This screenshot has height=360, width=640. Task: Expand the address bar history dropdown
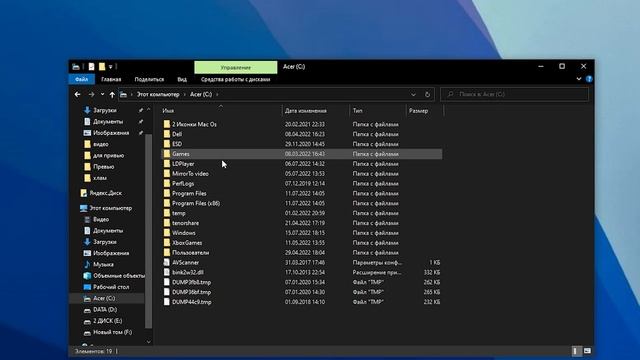(413, 94)
